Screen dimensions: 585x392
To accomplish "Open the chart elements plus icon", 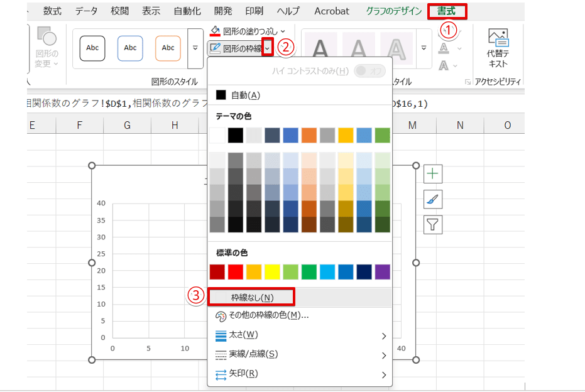I will pyautogui.click(x=432, y=174).
